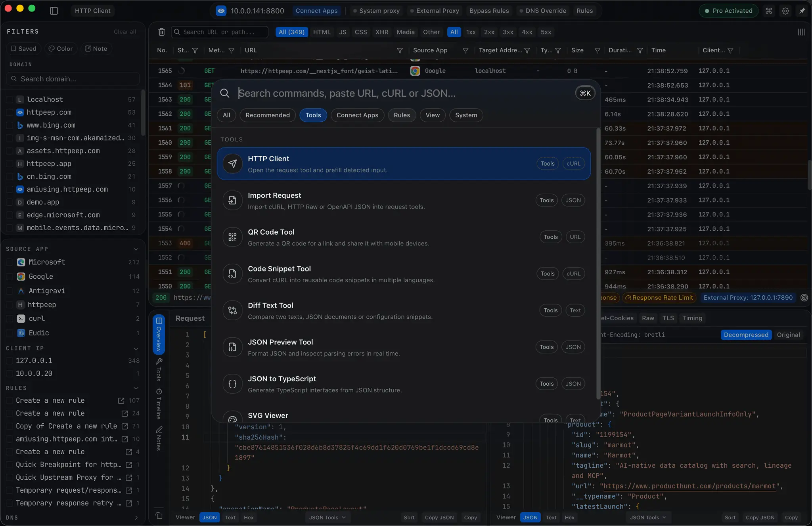Image resolution: width=812 pixels, height=526 pixels.
Task: Open the command palette icon in title bar
Action: pyautogui.click(x=769, y=11)
